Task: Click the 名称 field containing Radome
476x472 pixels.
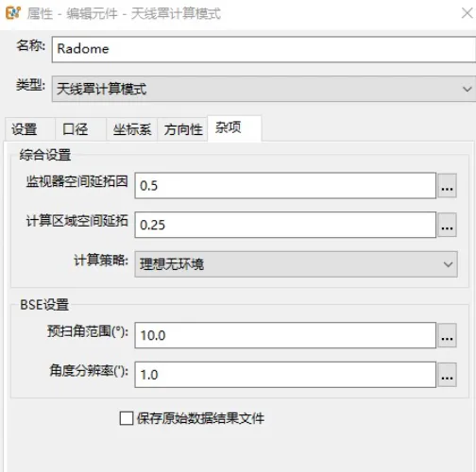Action: pyautogui.click(x=263, y=49)
